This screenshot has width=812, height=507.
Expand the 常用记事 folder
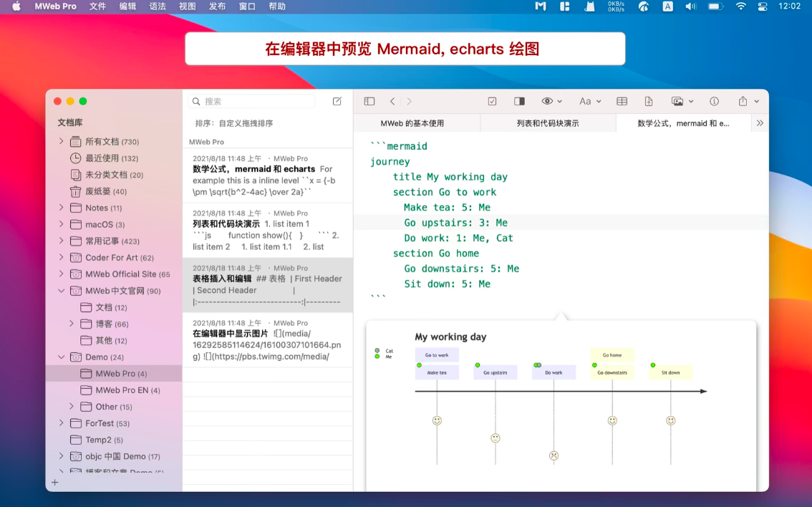61,241
